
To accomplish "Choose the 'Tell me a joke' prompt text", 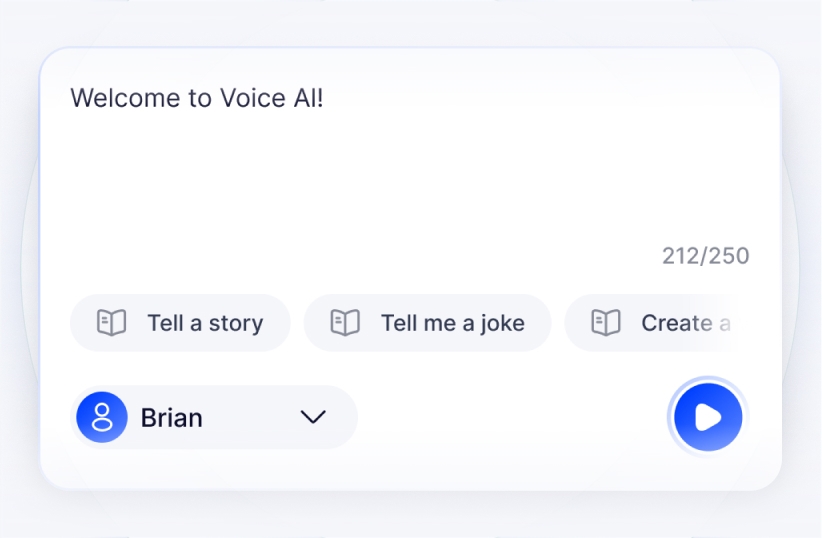I will pos(452,323).
